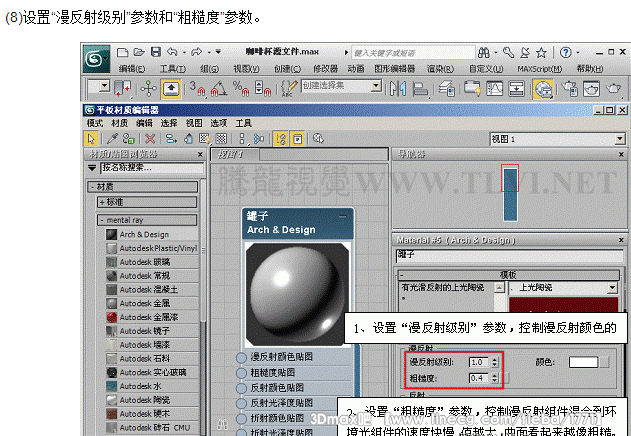Image resolution: width=631 pixels, height=436 pixels.
Task: Open the Layer Manager icon
Action: (447, 88)
